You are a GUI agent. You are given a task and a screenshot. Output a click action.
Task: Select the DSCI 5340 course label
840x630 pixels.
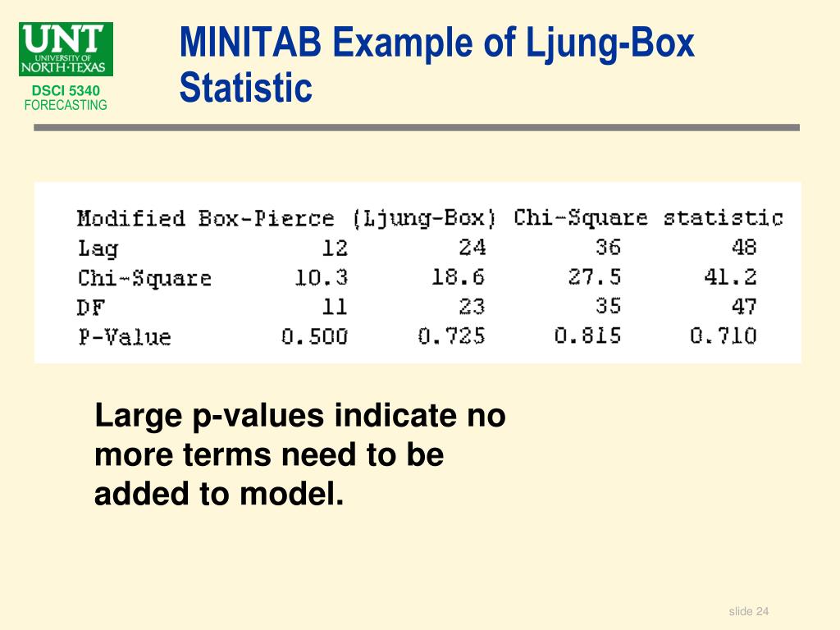coord(66,90)
